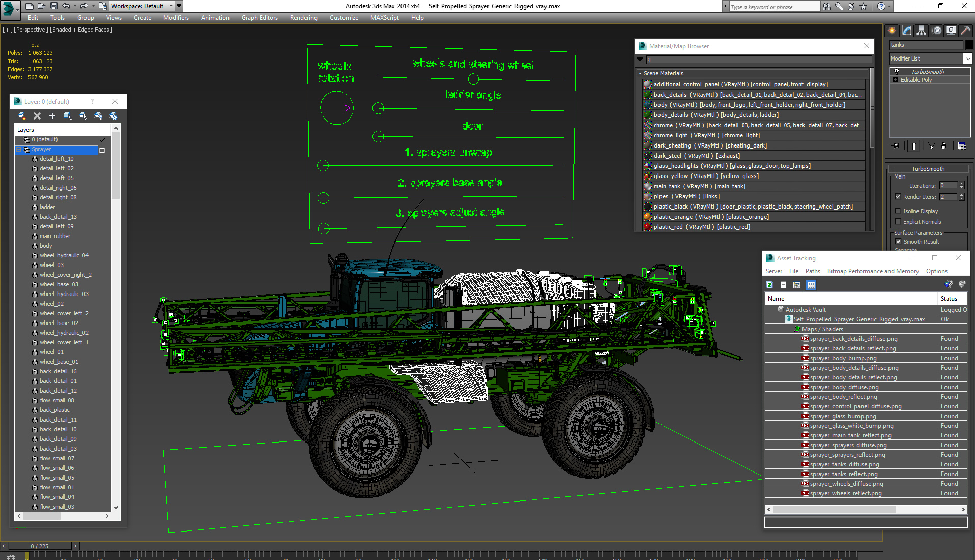
Task: Open the Modifiers menu
Action: click(x=176, y=18)
